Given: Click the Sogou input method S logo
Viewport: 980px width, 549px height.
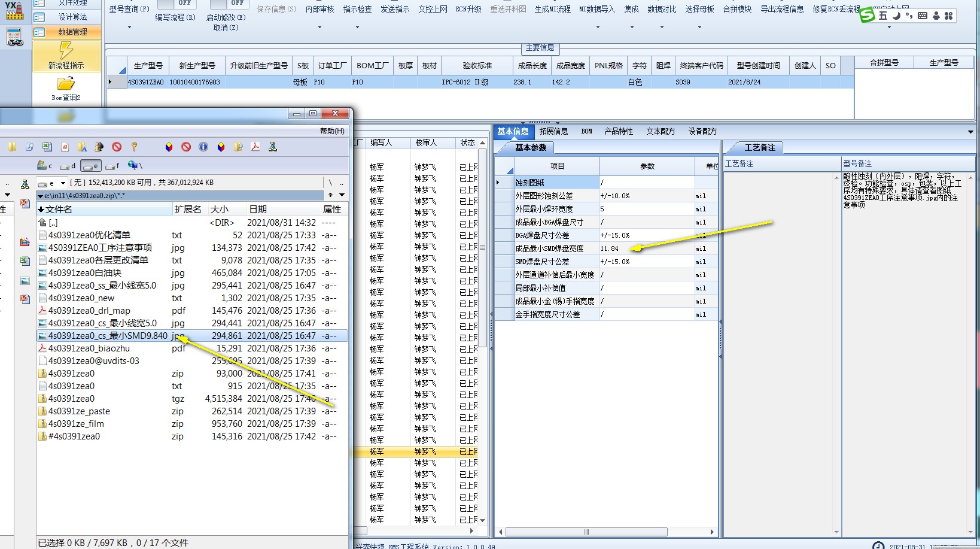Looking at the screenshot, I should tap(867, 16).
